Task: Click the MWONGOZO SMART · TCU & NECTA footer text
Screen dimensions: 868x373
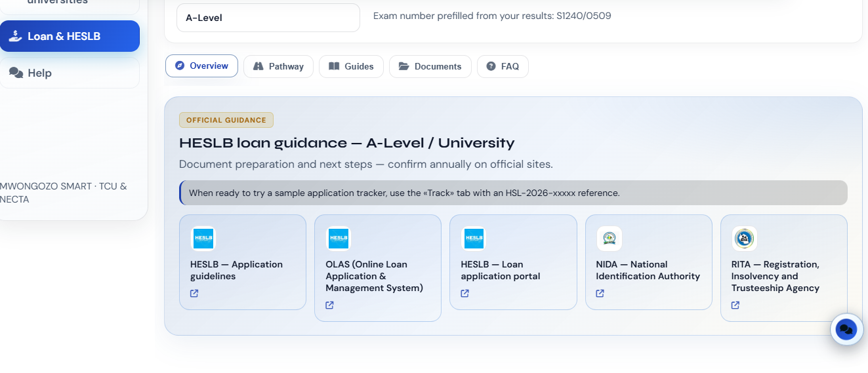Action: click(64, 193)
